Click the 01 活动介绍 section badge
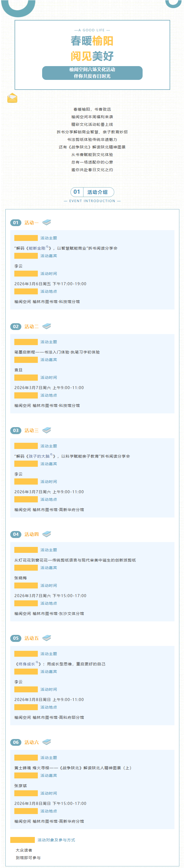This screenshot has width=185, height=868. [x=92, y=192]
